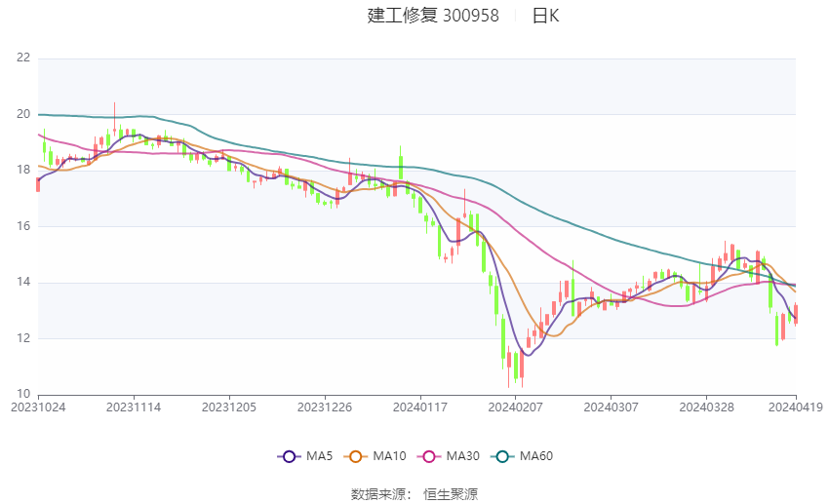The width and height of the screenshot is (829, 504).
Task: Click the y-axis value 14
Action: pos(23,282)
